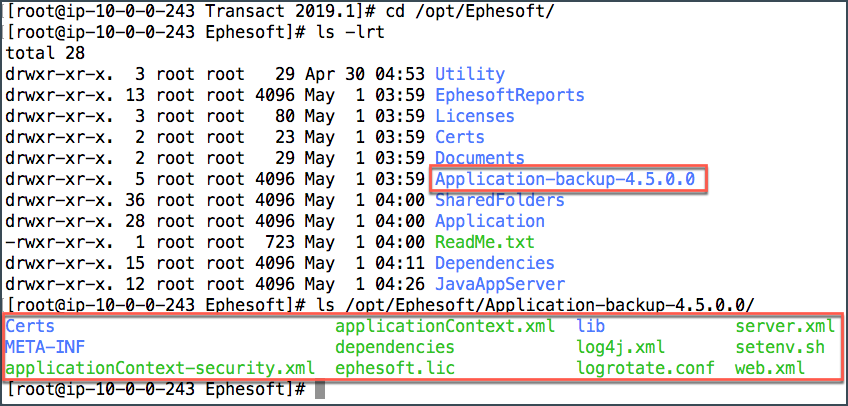Screen dimensions: 848x406
Task: Select the server.xml file name
Action: click(x=785, y=327)
